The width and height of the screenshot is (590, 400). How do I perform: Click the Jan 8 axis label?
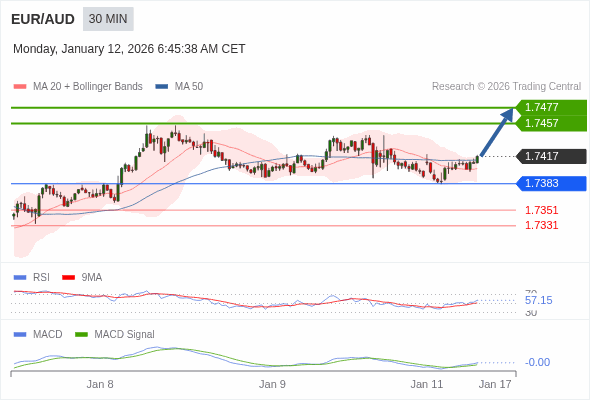[x=100, y=384]
